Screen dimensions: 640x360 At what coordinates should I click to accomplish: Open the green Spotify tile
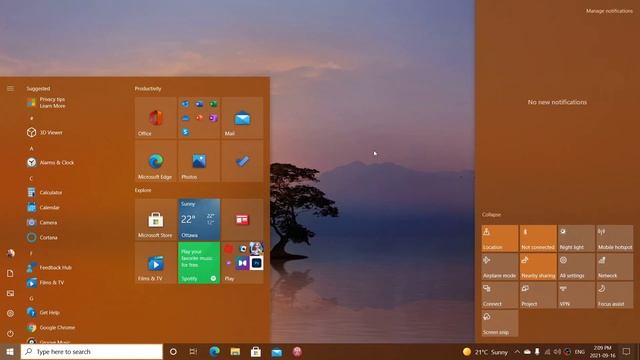(199, 263)
